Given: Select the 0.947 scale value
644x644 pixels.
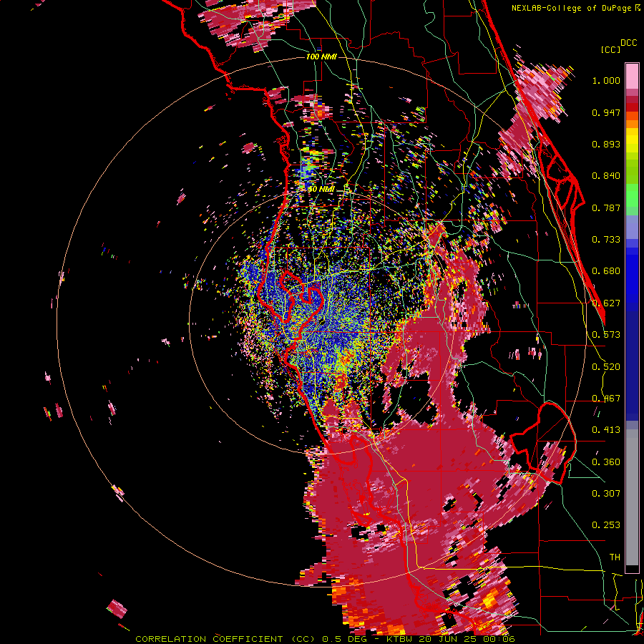Looking at the screenshot, I should 606,112.
